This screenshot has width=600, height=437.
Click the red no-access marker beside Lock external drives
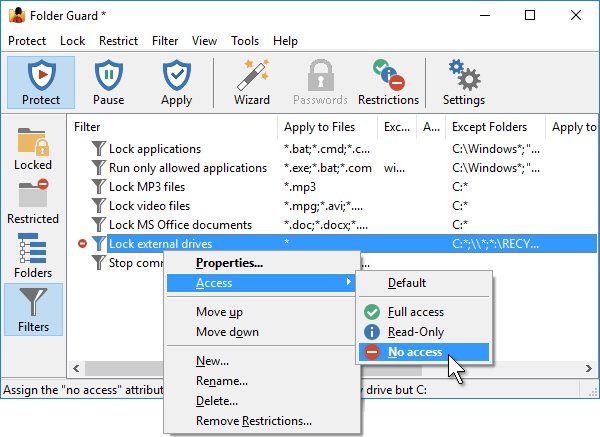(82, 243)
